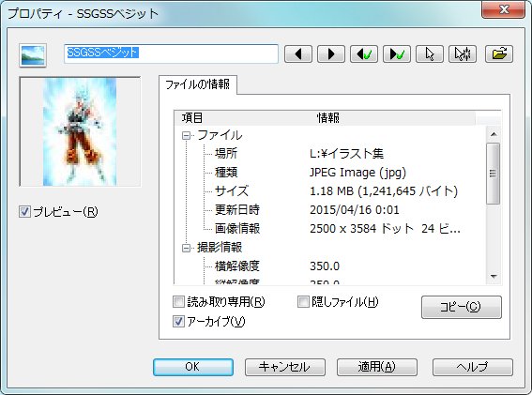Close the プロパティ dialog window
Screen dimensions: 532x395
[504, 9]
